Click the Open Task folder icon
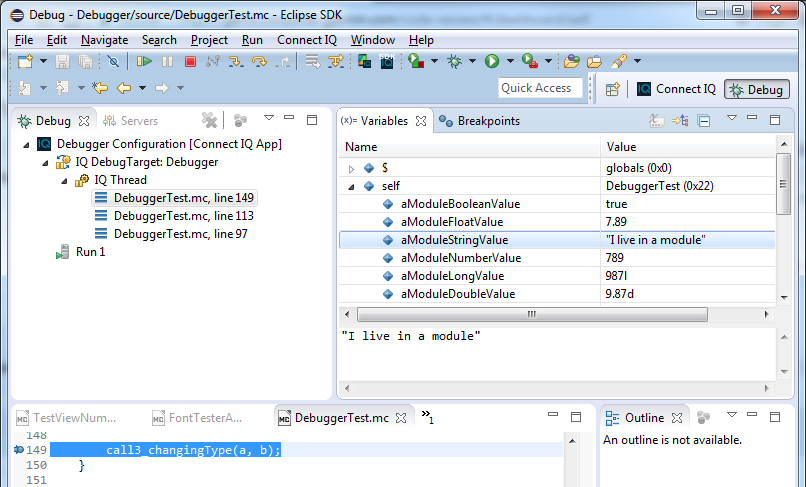806x487 pixels. (594, 62)
